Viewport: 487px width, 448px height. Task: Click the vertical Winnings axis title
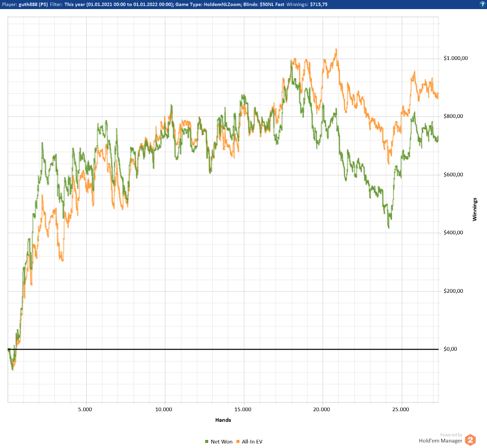474,209
